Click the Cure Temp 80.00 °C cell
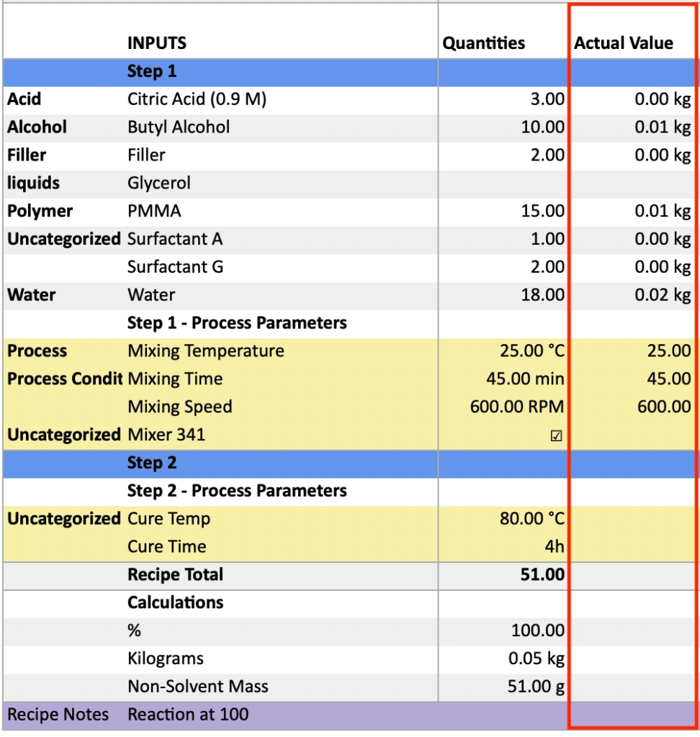700x737 pixels. tap(531, 519)
